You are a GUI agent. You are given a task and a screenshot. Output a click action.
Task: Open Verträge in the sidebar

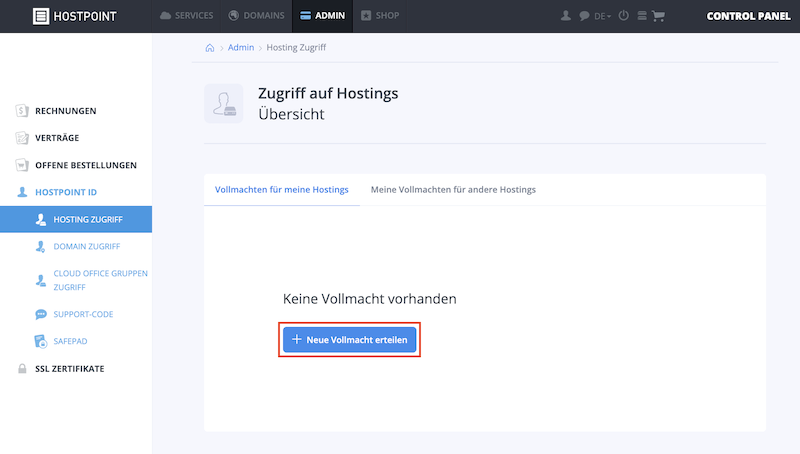point(57,138)
